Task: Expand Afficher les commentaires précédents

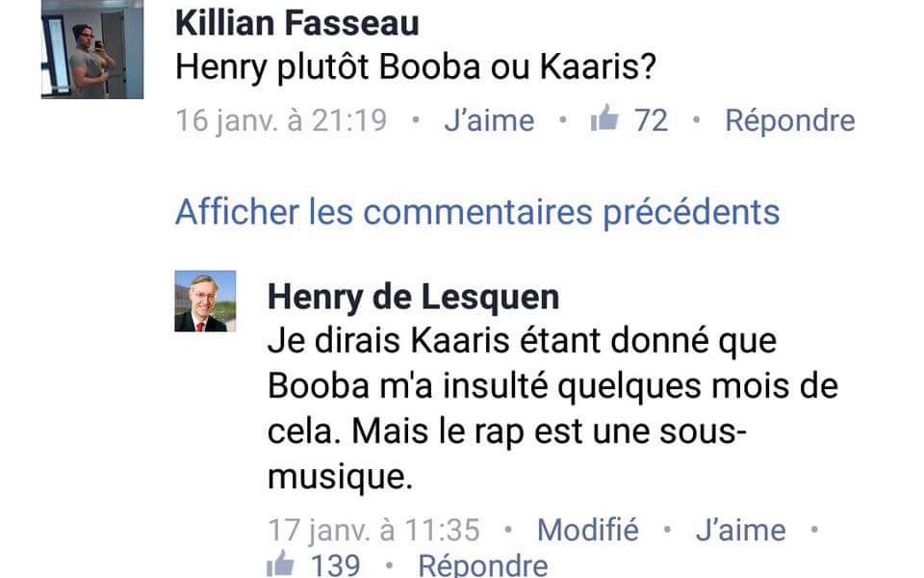Action: [x=477, y=211]
